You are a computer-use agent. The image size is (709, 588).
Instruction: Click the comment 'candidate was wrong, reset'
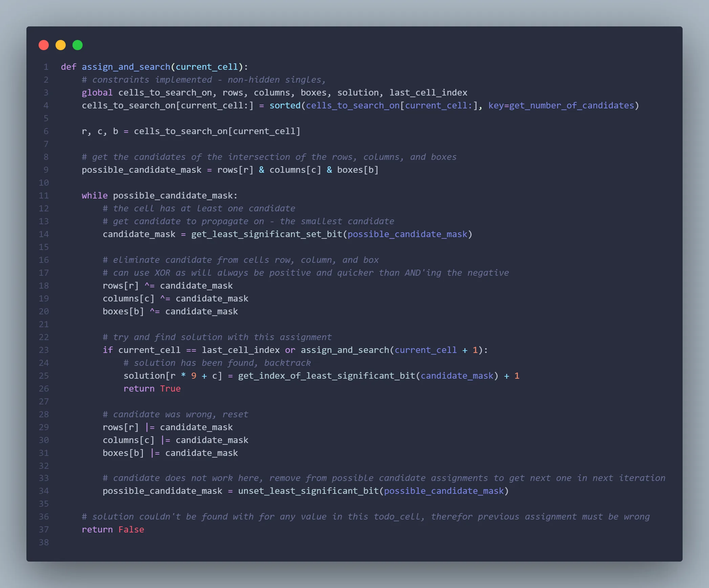(x=175, y=414)
